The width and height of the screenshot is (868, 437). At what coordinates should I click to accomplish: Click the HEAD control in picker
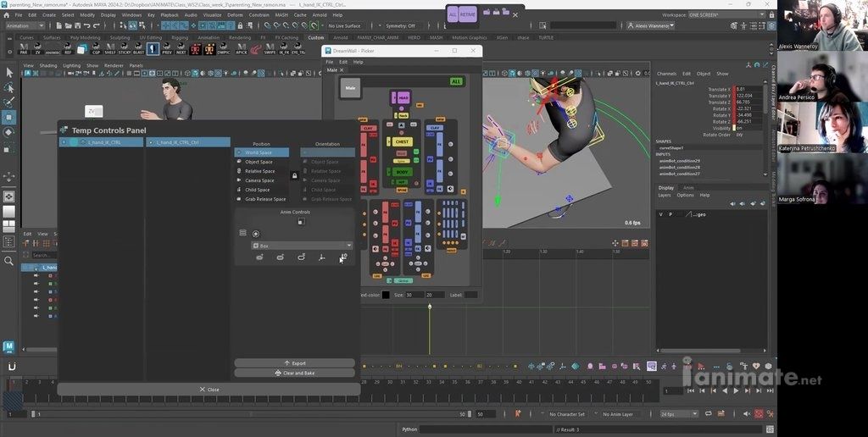(403, 97)
